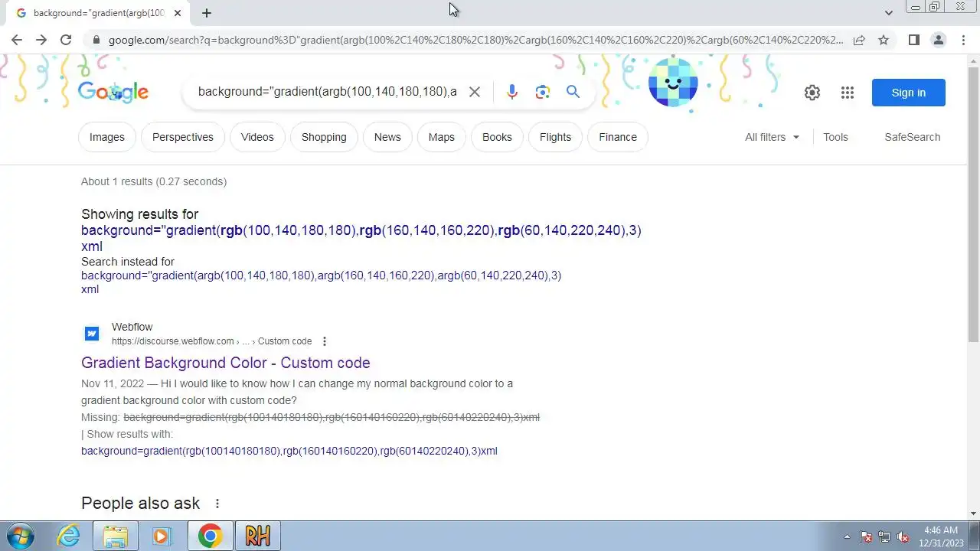Go to the Google home page via the logo
The height and width of the screenshot is (551, 980).
(113, 92)
